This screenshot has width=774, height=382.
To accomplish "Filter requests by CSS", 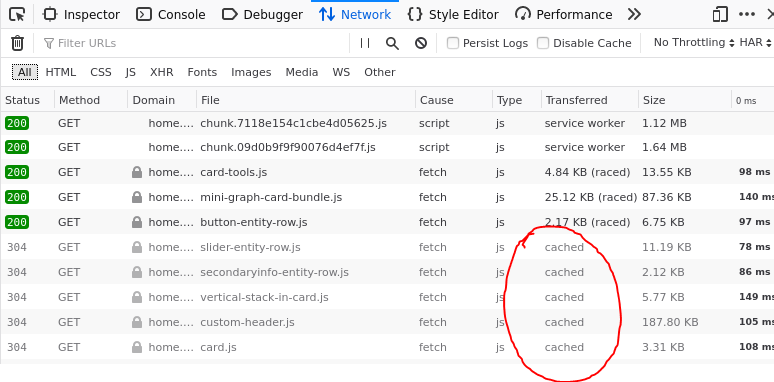I will (101, 73).
